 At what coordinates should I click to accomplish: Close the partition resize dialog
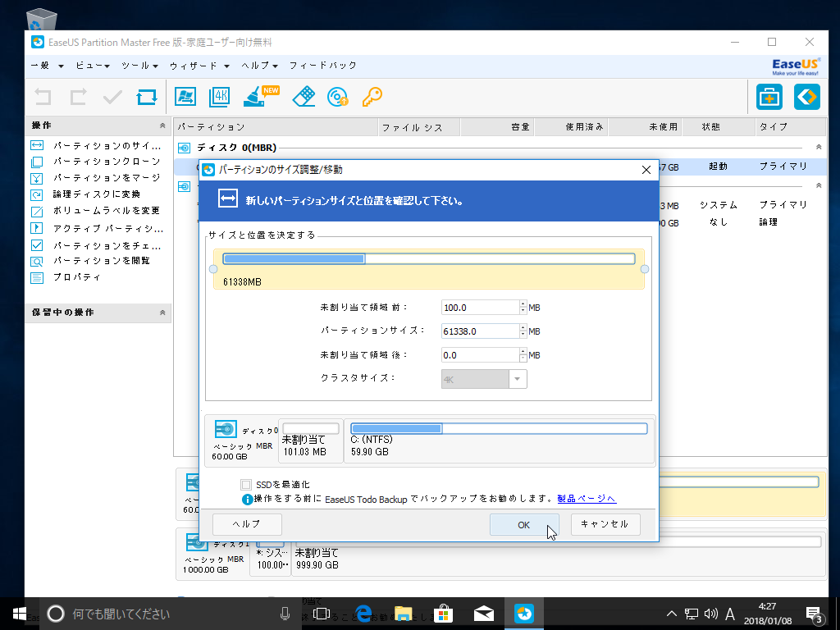pos(646,170)
